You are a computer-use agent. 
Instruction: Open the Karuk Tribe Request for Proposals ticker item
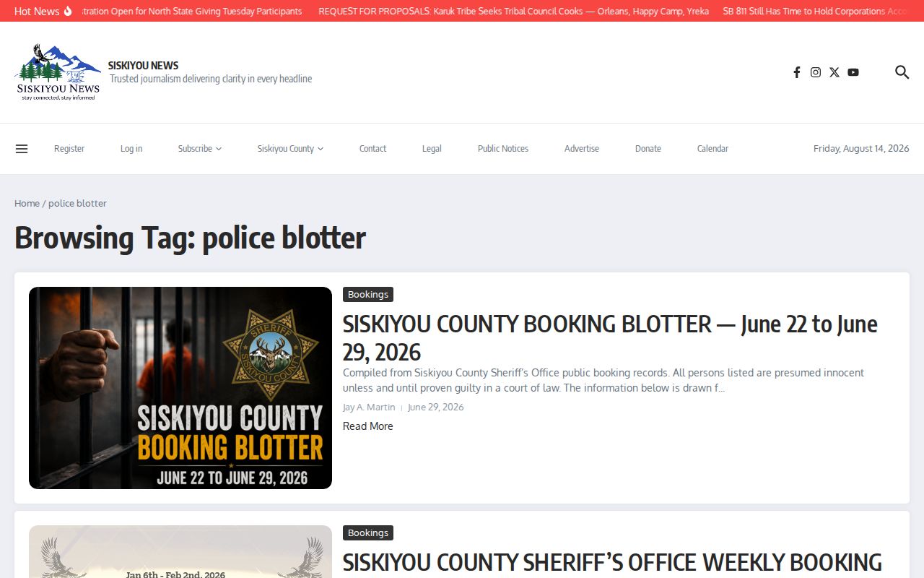tap(513, 11)
